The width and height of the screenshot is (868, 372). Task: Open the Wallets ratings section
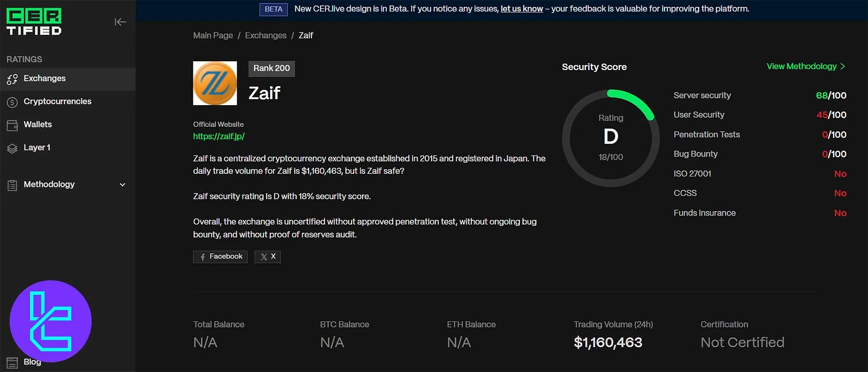pos(68,124)
